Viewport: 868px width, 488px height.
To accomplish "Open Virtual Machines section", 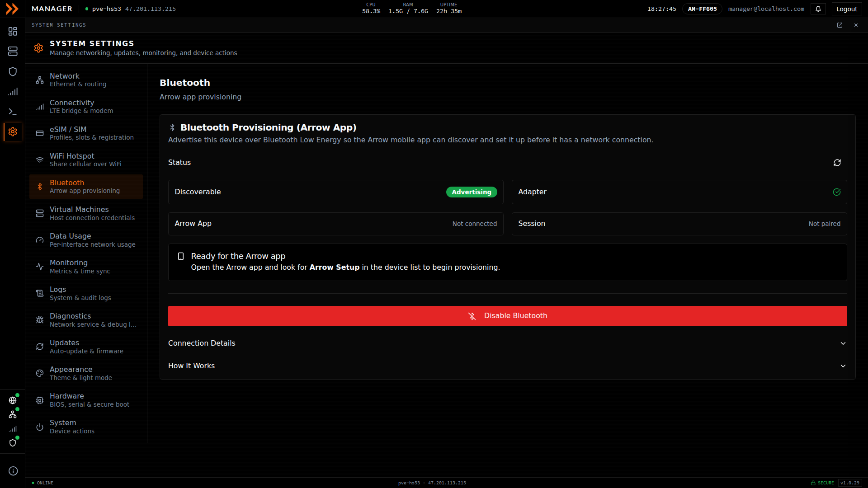I will tap(86, 213).
